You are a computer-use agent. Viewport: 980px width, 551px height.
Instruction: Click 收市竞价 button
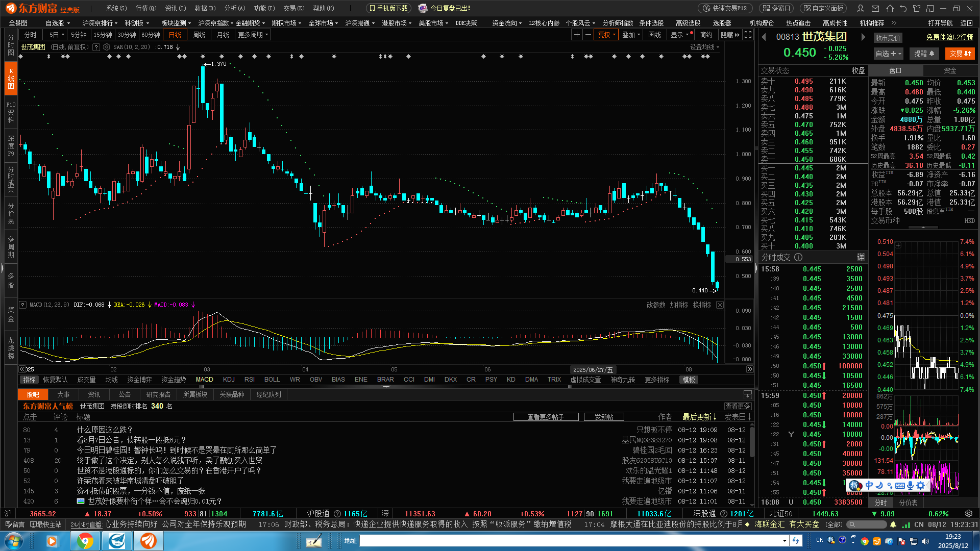coord(888,38)
